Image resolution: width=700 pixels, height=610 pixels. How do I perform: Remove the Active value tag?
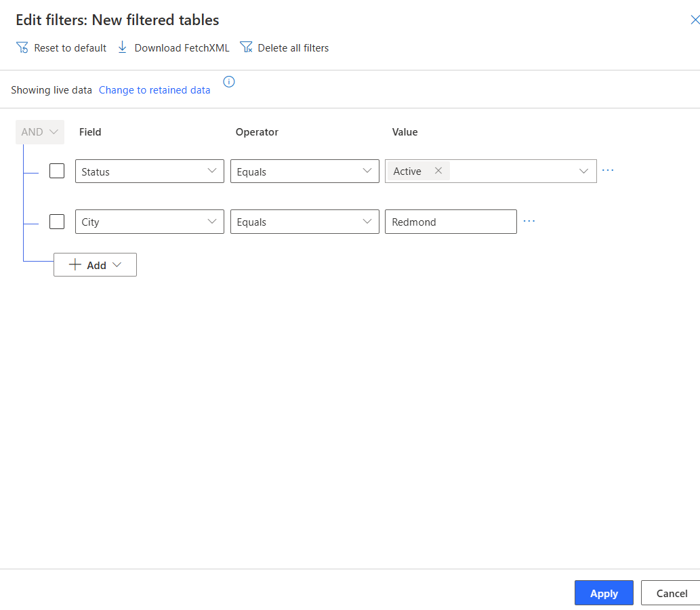tap(438, 171)
